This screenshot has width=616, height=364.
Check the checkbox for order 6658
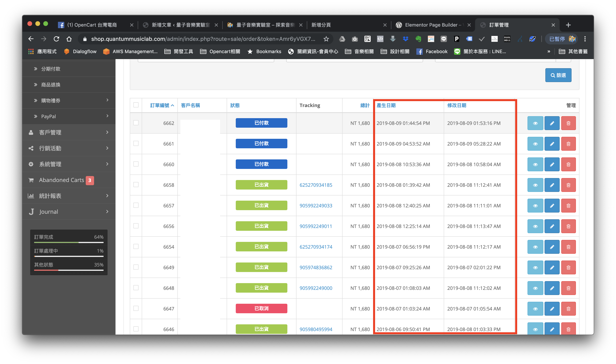coord(136,184)
